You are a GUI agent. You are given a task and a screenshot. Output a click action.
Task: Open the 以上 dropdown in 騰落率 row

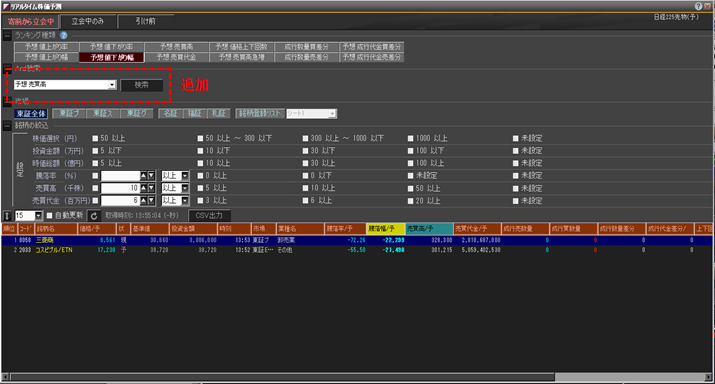pyautogui.click(x=185, y=176)
